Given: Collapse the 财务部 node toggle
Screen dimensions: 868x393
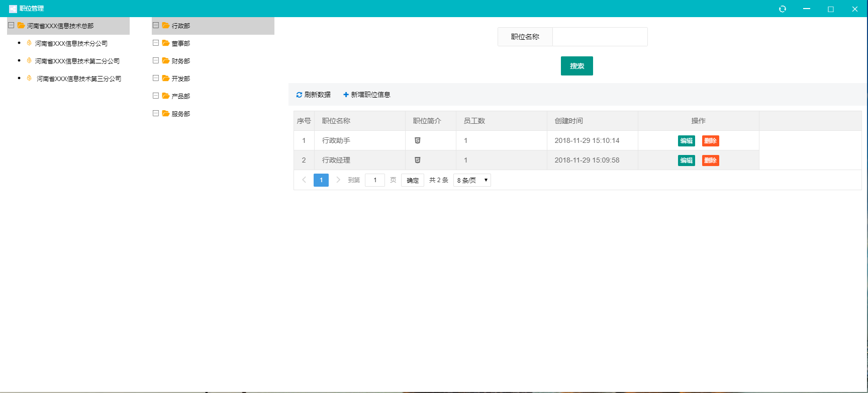Looking at the screenshot, I should click(156, 60).
